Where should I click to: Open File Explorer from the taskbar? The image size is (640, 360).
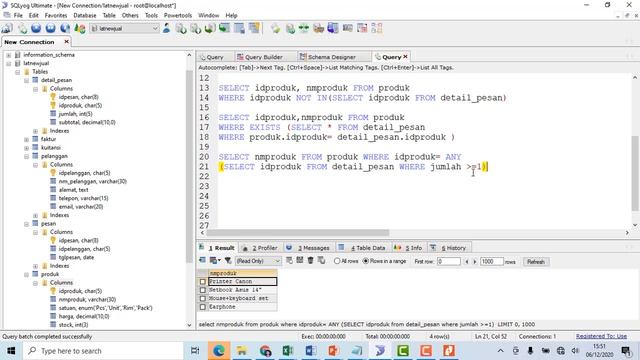(x=242, y=351)
